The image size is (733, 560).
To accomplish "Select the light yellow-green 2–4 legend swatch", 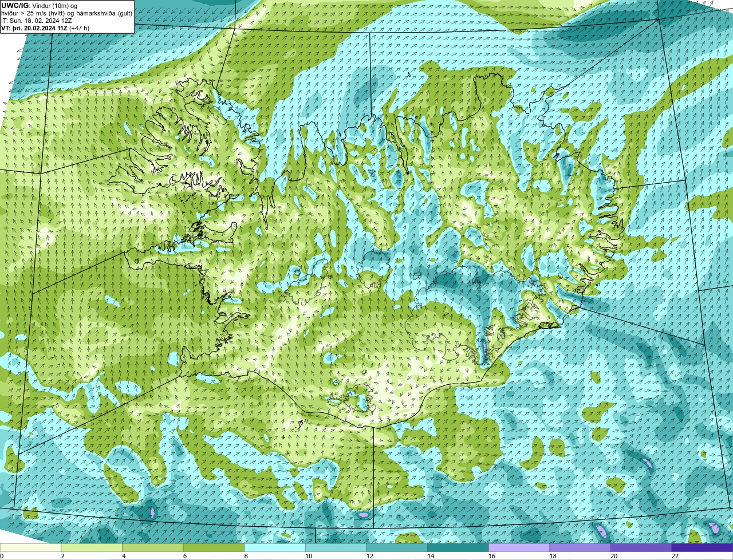I will (92, 548).
